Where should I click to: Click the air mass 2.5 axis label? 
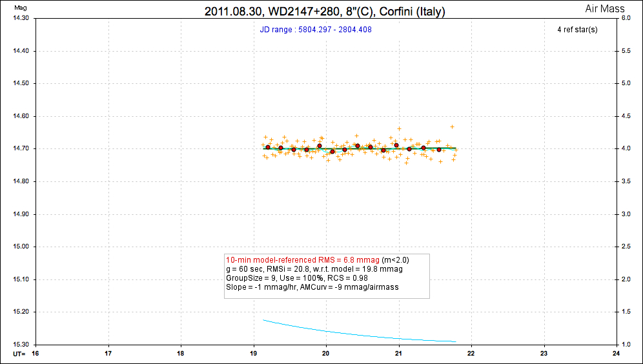(626, 247)
